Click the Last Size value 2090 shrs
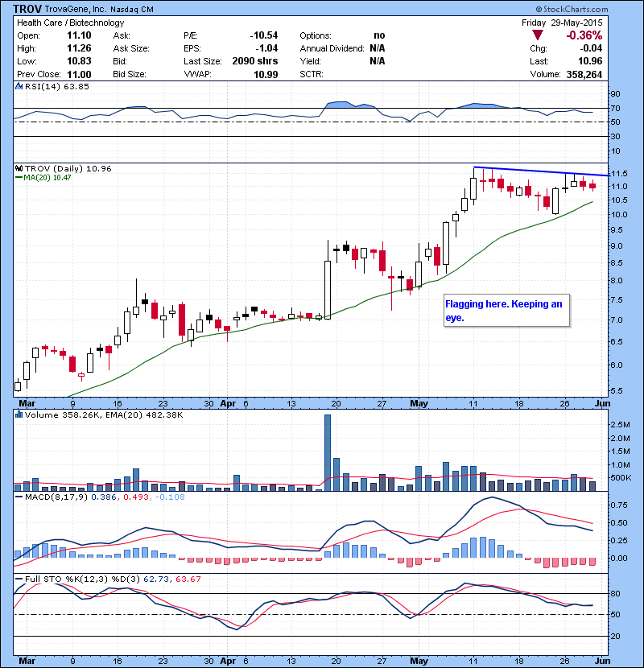Image resolution: width=644 pixels, height=668 pixels. click(x=255, y=61)
